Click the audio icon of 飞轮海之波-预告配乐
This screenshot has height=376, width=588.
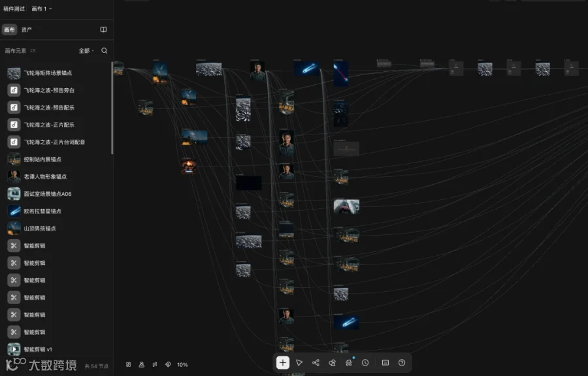14,108
